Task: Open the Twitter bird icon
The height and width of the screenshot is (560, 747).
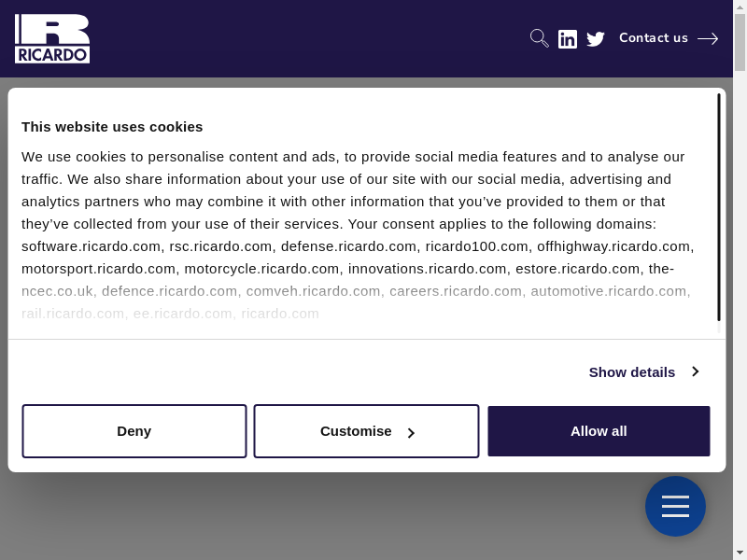Action: 596,38
